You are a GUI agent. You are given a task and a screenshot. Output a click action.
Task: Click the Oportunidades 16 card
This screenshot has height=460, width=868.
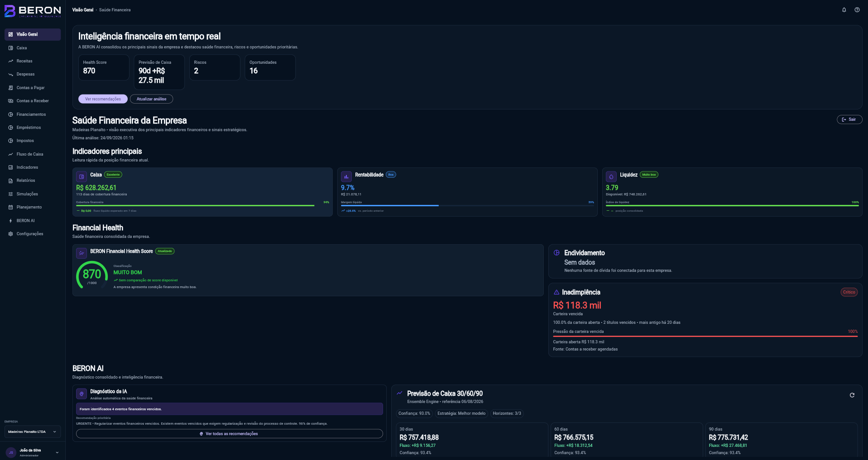tap(270, 67)
